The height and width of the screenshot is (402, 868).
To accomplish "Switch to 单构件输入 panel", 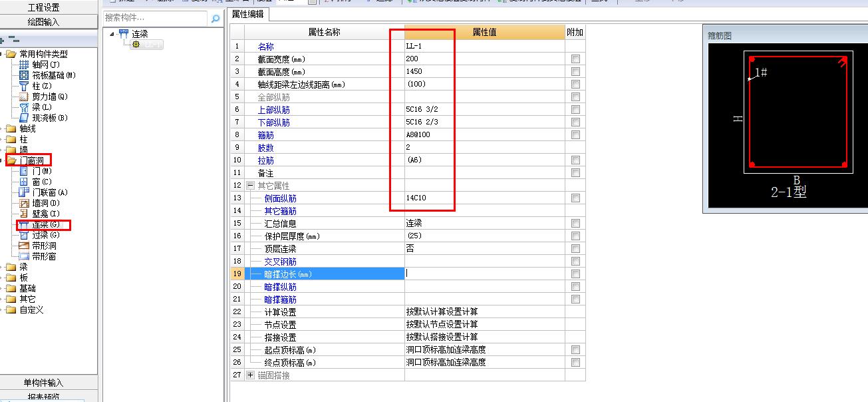I will click(43, 383).
